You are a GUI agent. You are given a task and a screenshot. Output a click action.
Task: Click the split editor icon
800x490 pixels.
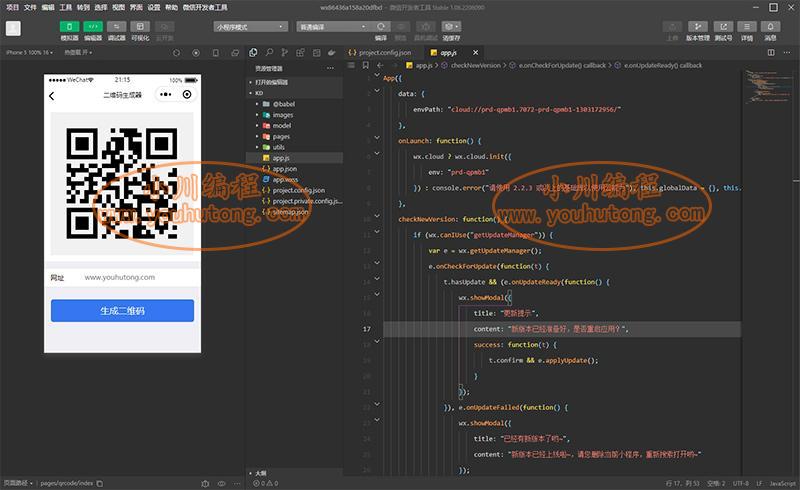point(771,53)
